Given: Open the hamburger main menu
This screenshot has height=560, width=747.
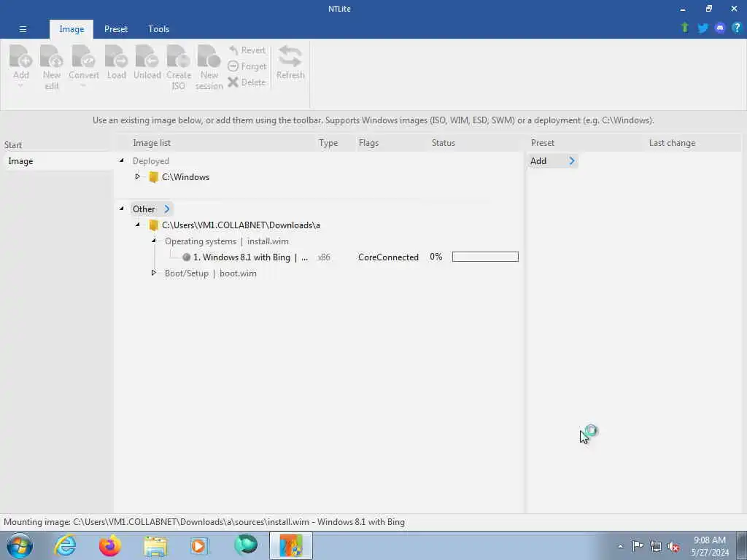Looking at the screenshot, I should coord(23,29).
